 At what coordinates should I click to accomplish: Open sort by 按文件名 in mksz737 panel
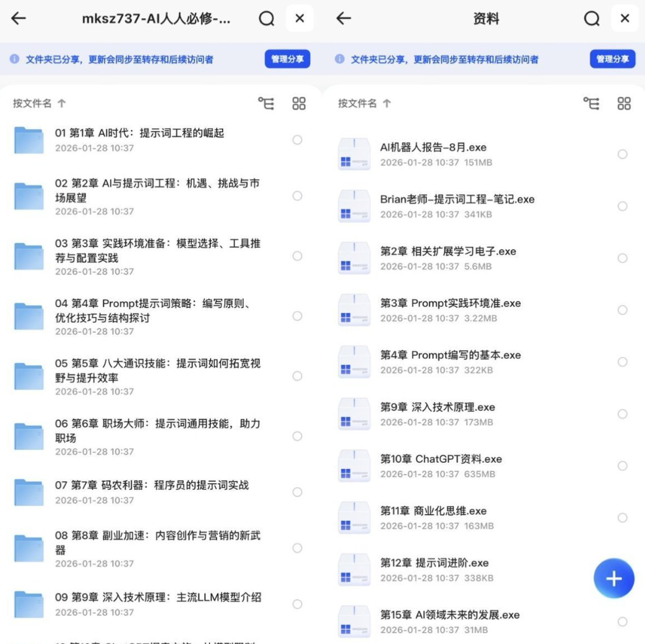tap(39, 103)
